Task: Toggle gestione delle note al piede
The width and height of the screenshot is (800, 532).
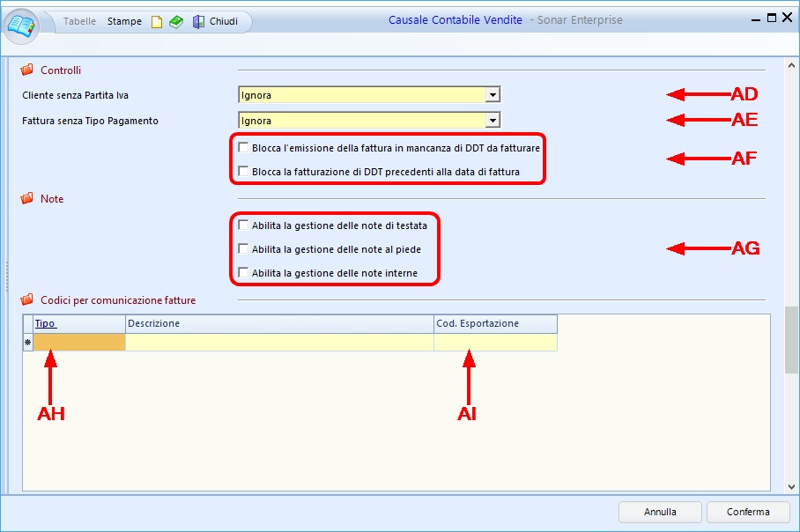Action: [243, 249]
